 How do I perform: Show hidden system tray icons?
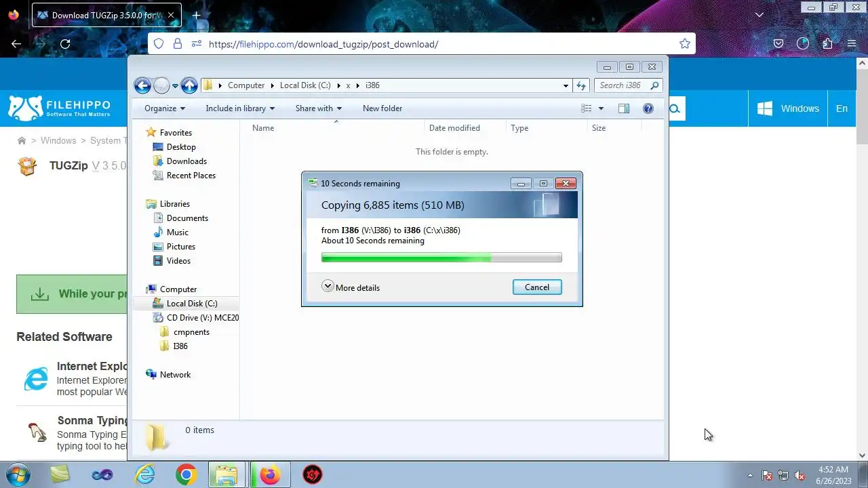click(x=750, y=475)
